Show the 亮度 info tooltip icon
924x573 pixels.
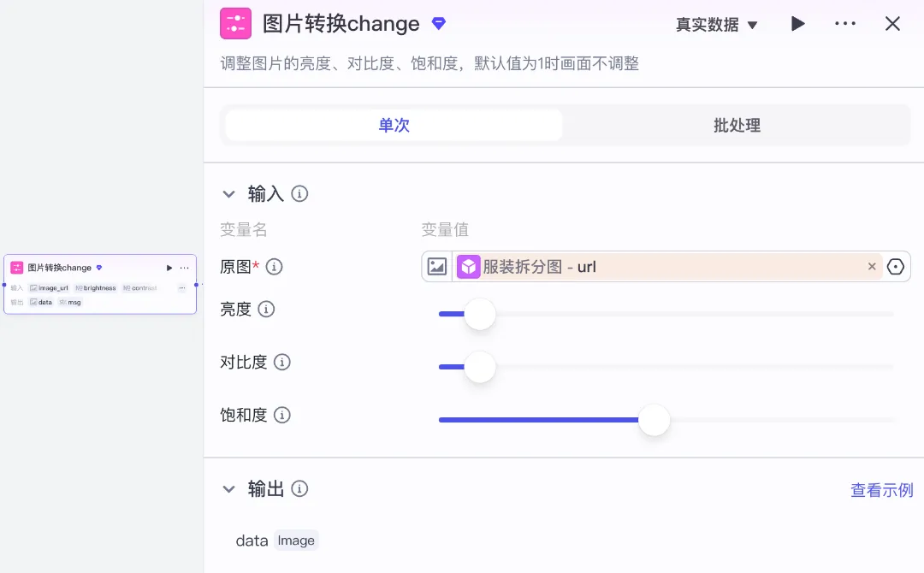(x=266, y=310)
